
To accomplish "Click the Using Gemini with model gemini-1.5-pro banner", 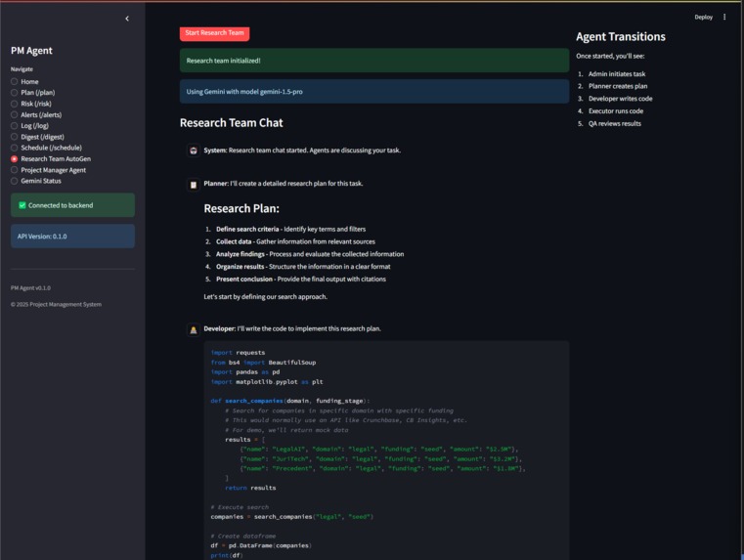I will [x=374, y=92].
